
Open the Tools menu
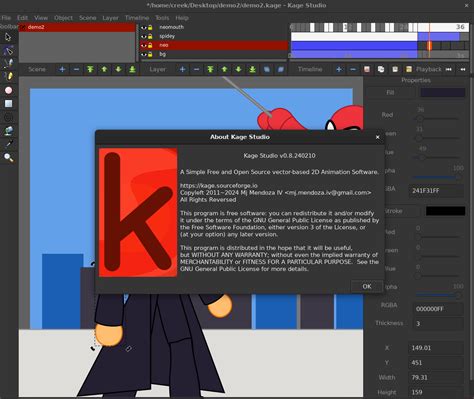pyautogui.click(x=162, y=18)
